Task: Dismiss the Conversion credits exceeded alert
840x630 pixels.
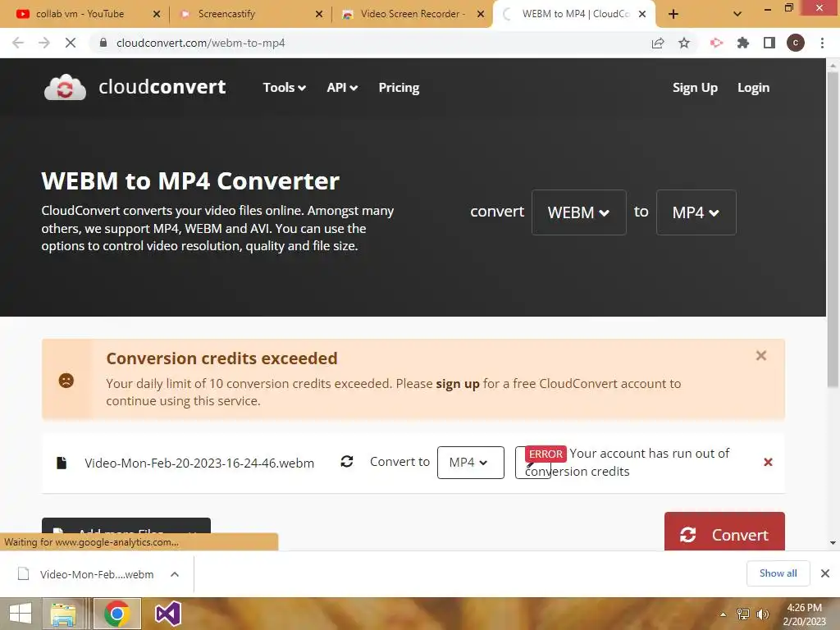Action: [x=760, y=355]
